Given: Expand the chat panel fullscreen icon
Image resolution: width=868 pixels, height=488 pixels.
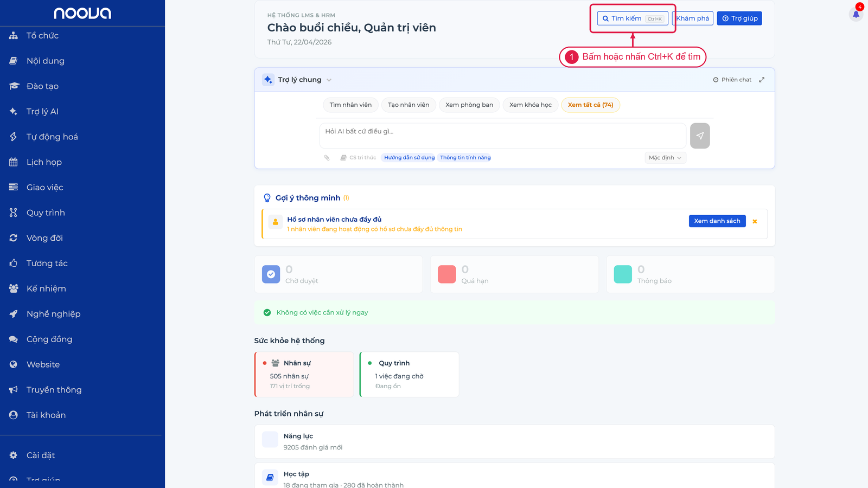Looking at the screenshot, I should [762, 80].
